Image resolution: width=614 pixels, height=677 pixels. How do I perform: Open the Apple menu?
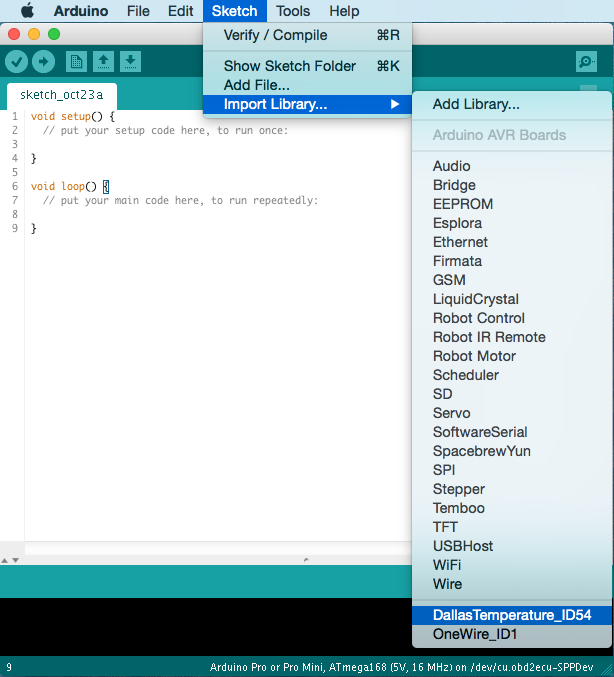tap(28, 11)
